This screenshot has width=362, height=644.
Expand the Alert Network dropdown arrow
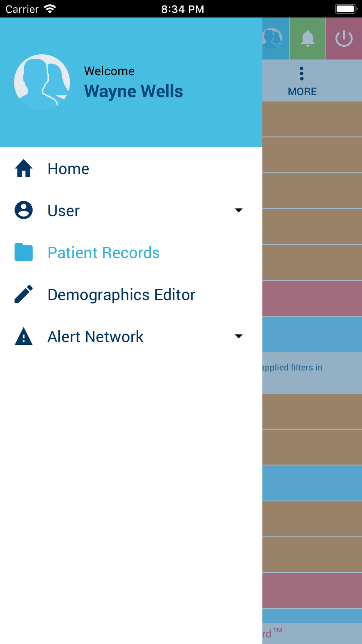click(x=239, y=336)
